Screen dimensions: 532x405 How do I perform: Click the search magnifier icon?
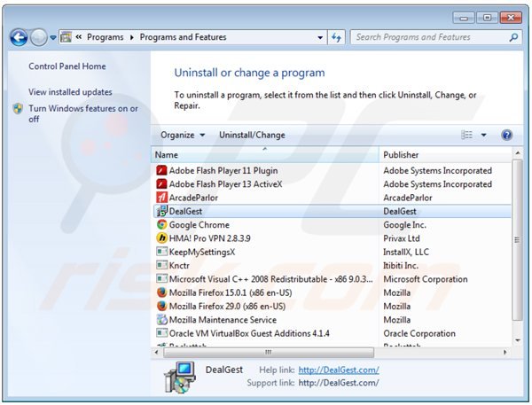click(513, 37)
